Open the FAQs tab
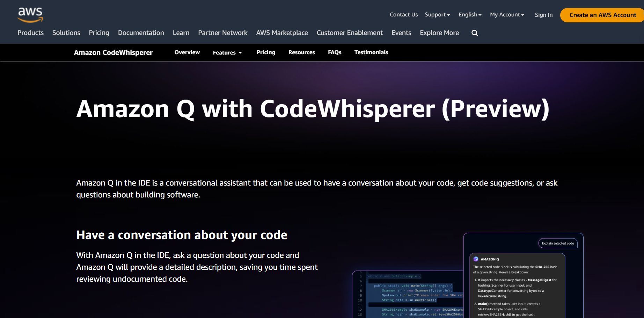This screenshot has width=644, height=318. [335, 52]
